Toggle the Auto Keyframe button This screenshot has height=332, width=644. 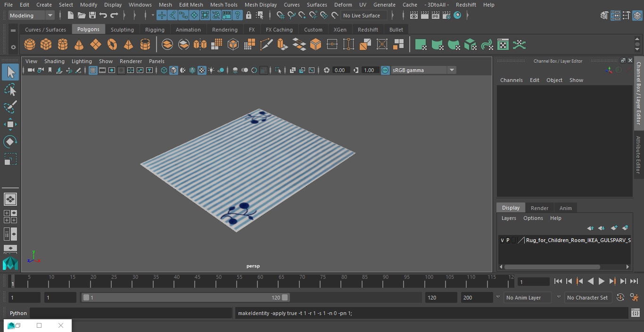coord(620,298)
